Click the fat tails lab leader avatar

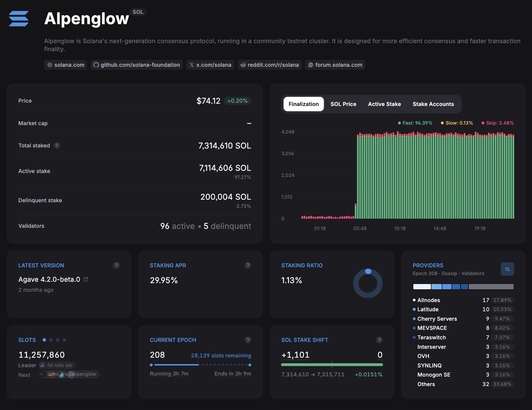tap(42, 365)
